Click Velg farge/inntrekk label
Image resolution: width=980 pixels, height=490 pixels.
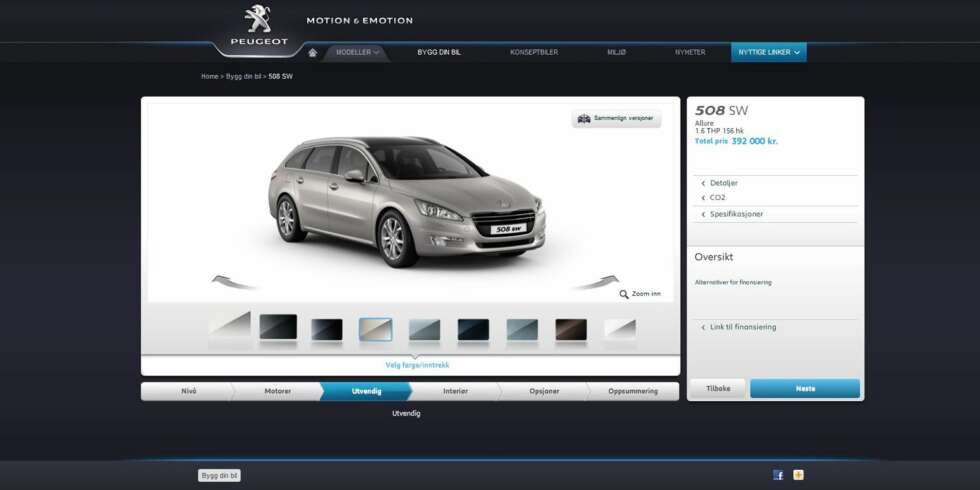417,365
